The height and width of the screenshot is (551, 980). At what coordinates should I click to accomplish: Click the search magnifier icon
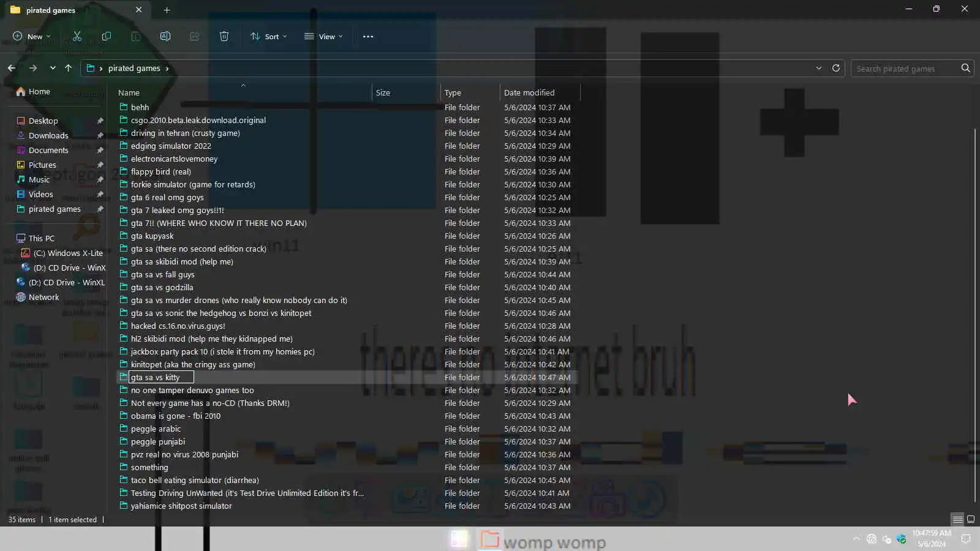point(966,68)
